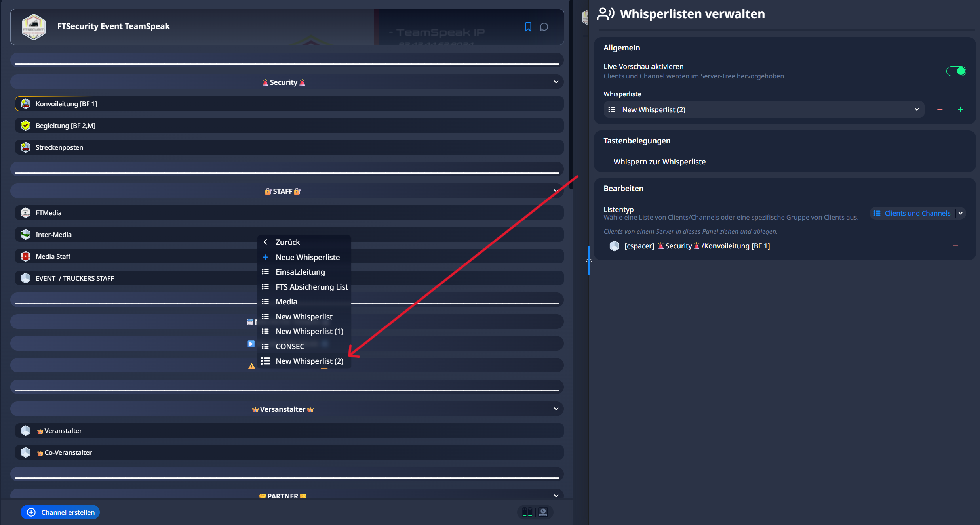Click Zurück in the context menu
Image resolution: width=980 pixels, height=525 pixels.
pos(287,242)
